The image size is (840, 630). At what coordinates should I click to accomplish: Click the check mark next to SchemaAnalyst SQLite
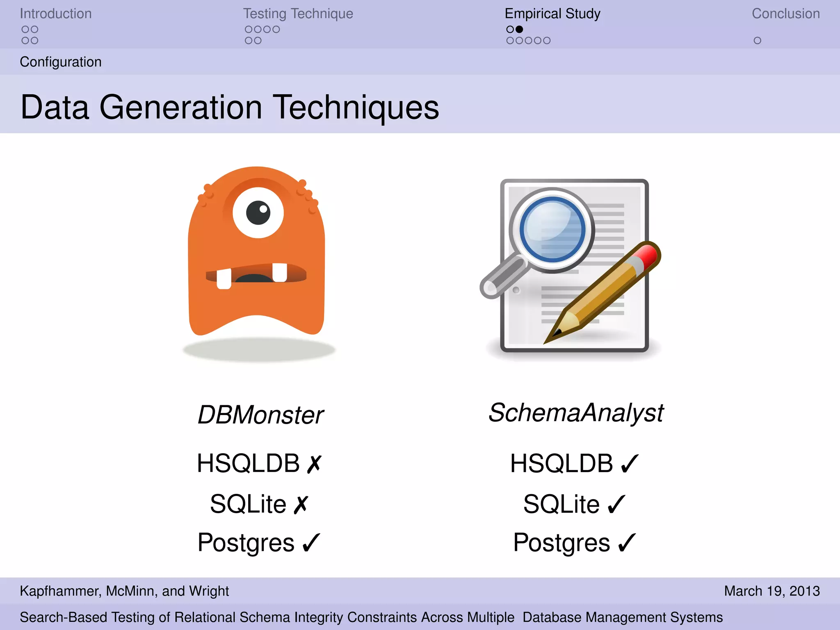point(616,504)
